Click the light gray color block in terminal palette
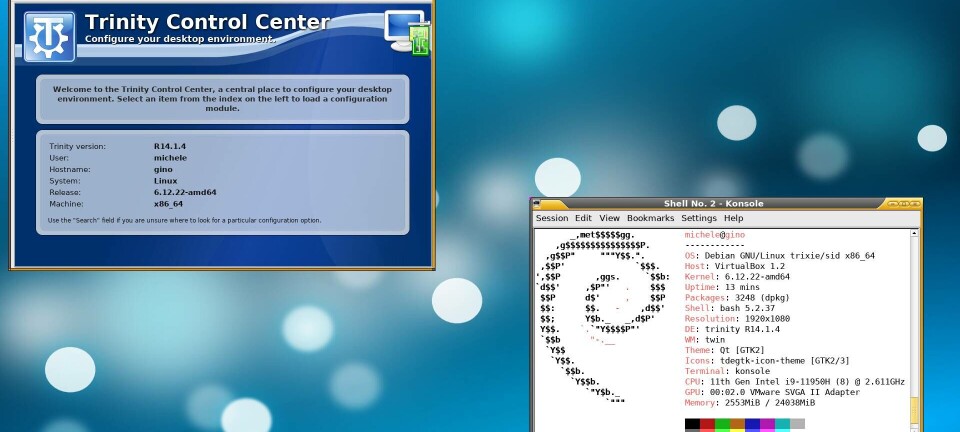This screenshot has width=960, height=432. [x=797, y=423]
